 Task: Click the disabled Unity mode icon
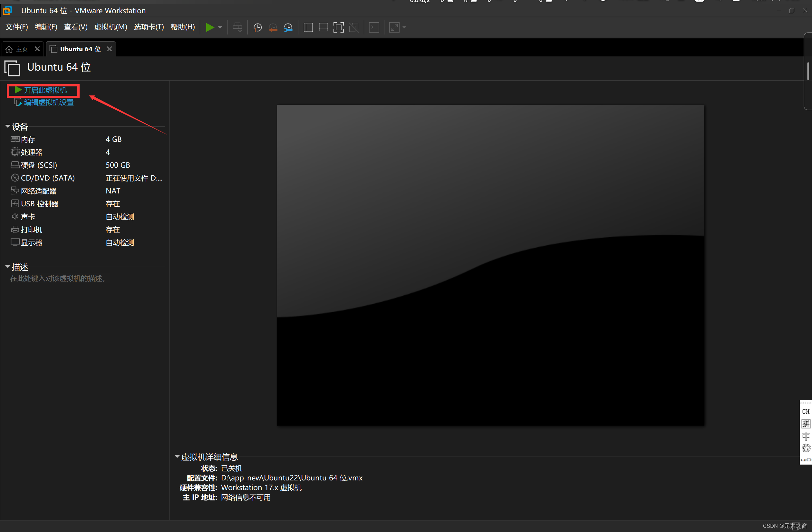click(x=354, y=27)
